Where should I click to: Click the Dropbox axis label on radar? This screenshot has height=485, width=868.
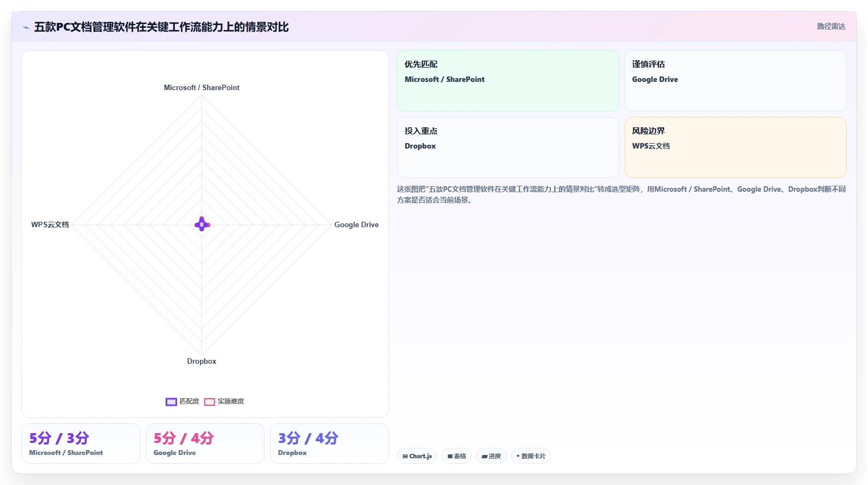[x=202, y=361]
